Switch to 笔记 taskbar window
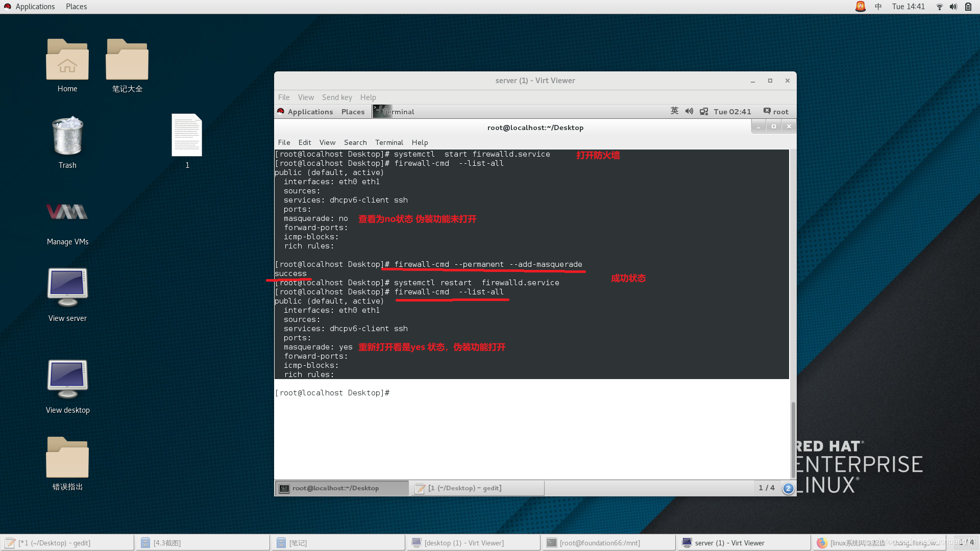Viewport: 980px width, 551px height. 339,543
